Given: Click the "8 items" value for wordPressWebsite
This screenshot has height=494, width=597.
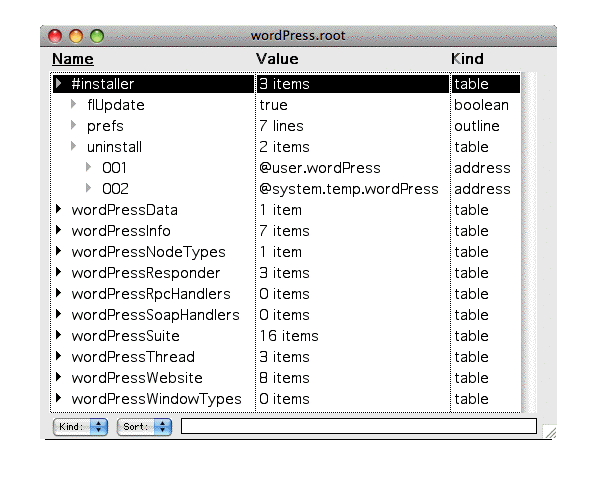Looking at the screenshot, I should [284, 378].
